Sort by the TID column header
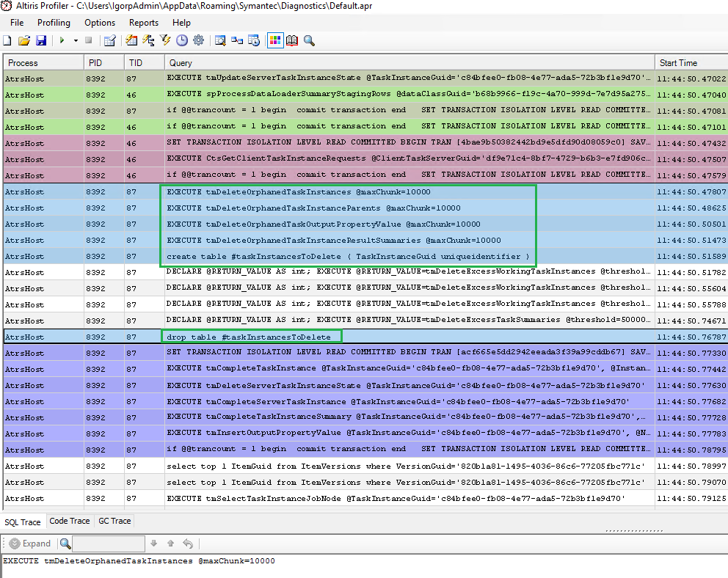This screenshot has height=578, width=728. point(145,62)
